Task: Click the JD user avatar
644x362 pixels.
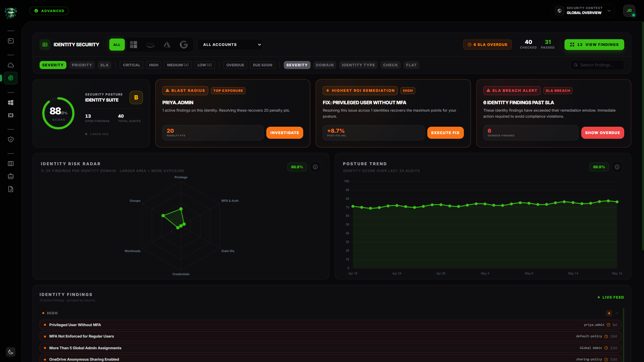Action: pyautogui.click(x=629, y=11)
